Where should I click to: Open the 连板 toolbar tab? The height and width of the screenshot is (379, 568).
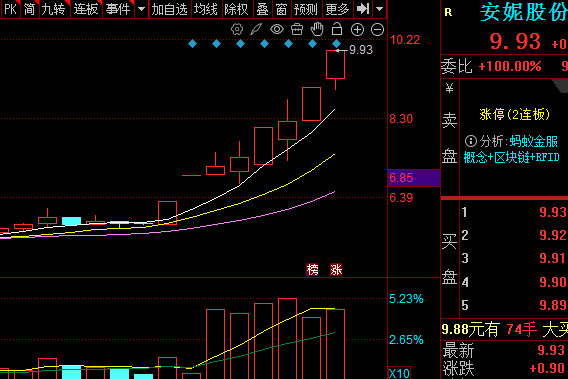pyautogui.click(x=86, y=9)
